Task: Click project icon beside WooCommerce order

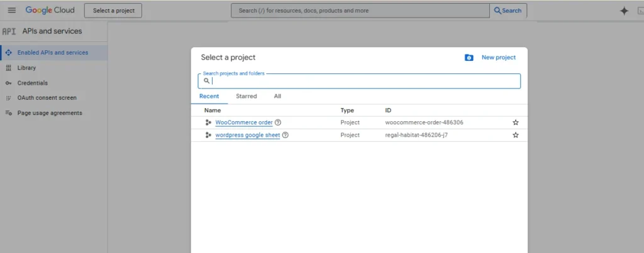Action: (x=208, y=122)
